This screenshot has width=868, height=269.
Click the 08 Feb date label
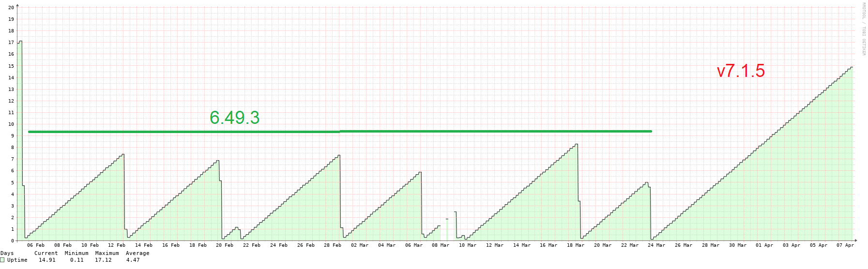[63, 245]
